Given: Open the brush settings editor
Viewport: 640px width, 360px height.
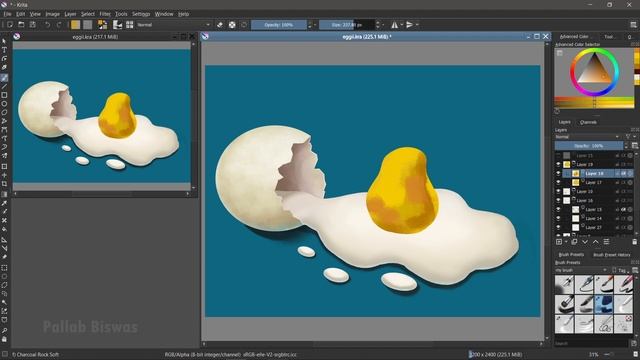Looking at the screenshot, I should coord(117,25).
